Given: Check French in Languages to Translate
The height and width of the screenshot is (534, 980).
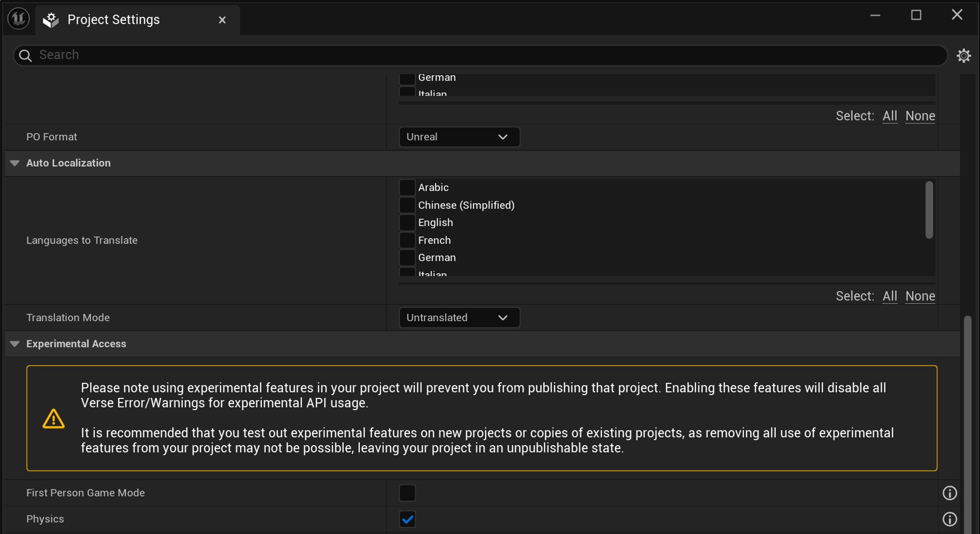Looking at the screenshot, I should (x=407, y=240).
